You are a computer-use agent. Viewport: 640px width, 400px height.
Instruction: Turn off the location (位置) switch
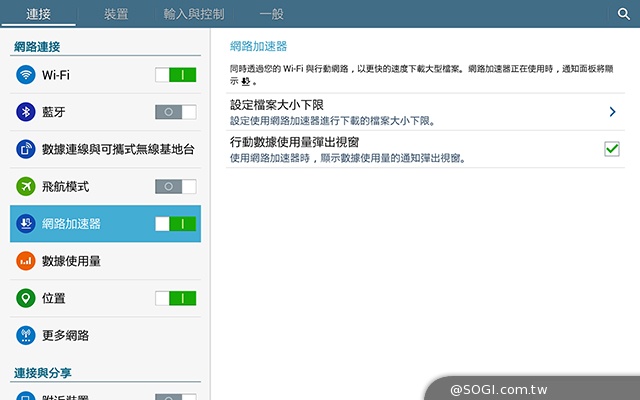pos(175,298)
